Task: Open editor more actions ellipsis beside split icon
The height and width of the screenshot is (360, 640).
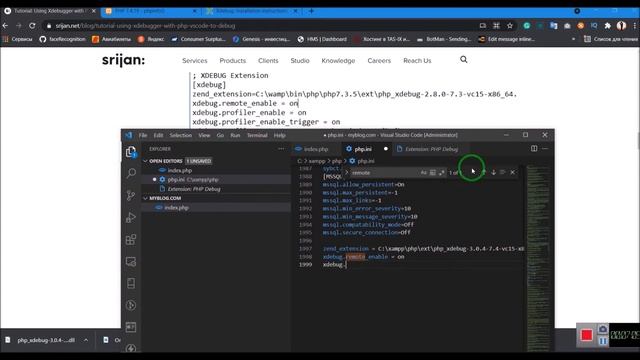Action: (x=545, y=149)
